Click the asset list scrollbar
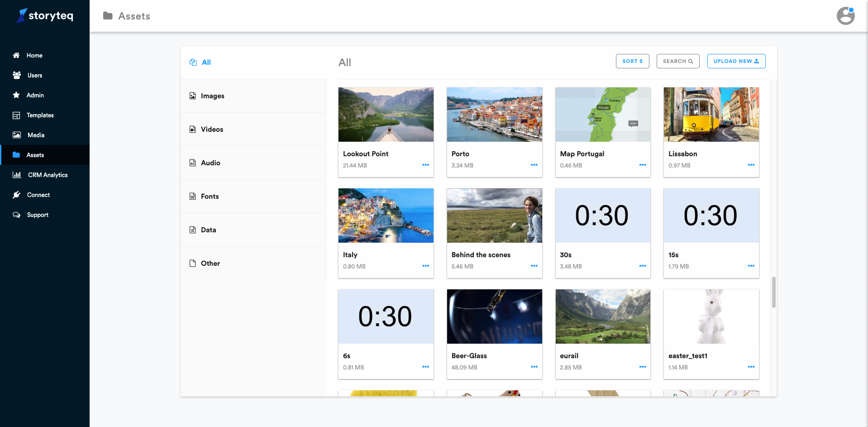 [773, 292]
